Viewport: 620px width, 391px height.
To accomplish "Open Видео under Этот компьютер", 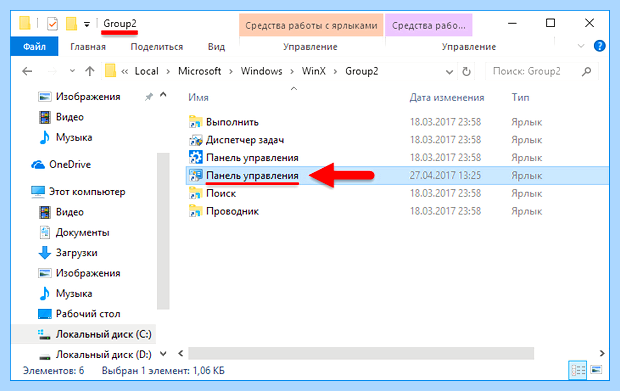I will 70,212.
